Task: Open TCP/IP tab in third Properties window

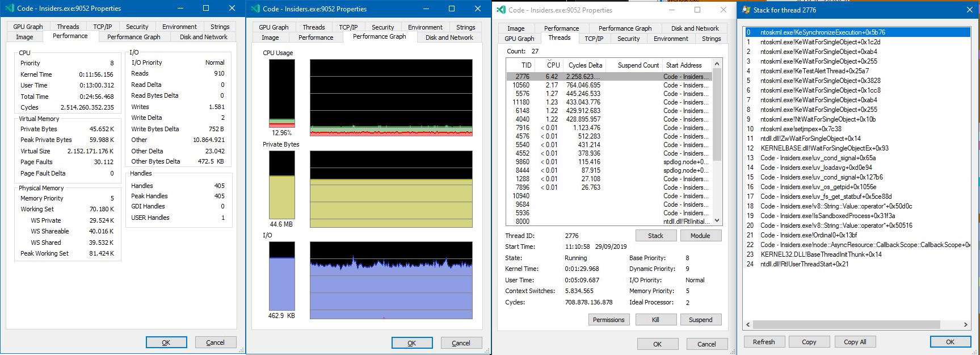Action: 594,39
